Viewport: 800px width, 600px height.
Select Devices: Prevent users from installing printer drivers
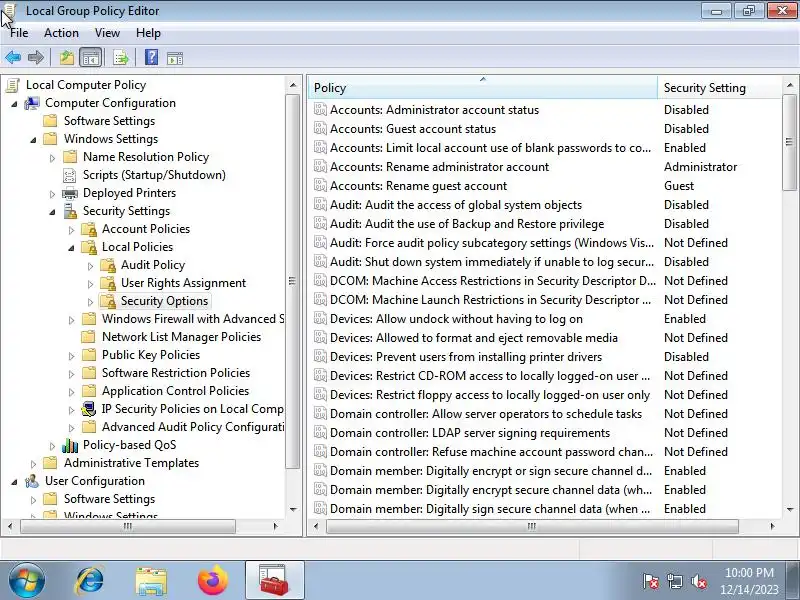(466, 357)
